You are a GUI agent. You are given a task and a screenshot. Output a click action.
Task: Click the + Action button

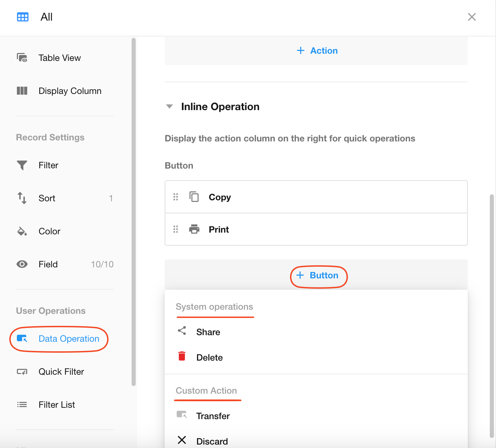(317, 51)
